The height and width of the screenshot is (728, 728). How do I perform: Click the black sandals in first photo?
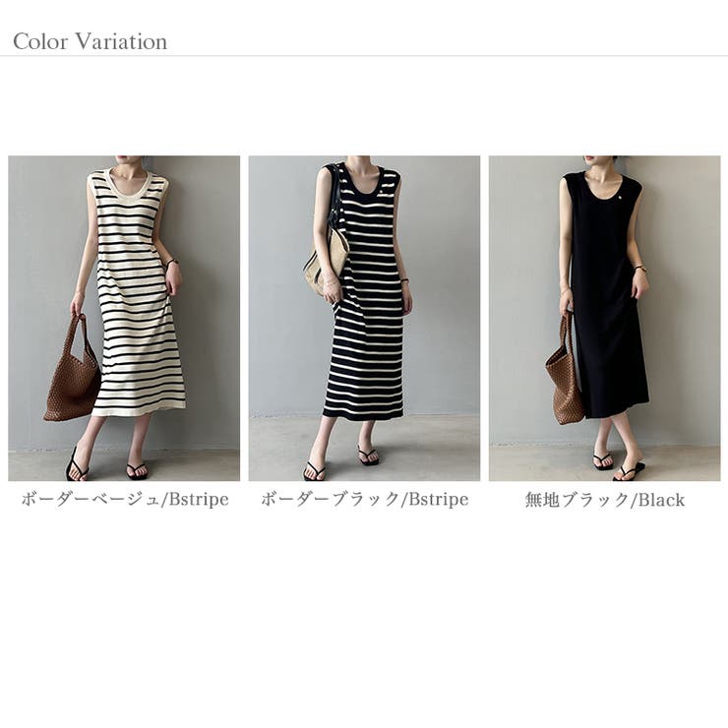coord(107,465)
